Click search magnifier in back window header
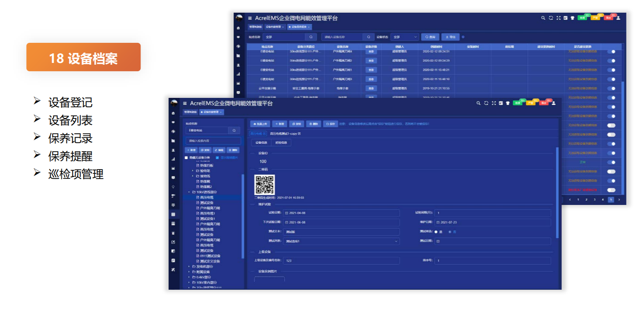The width and height of the screenshot is (644, 312). pyautogui.click(x=543, y=18)
